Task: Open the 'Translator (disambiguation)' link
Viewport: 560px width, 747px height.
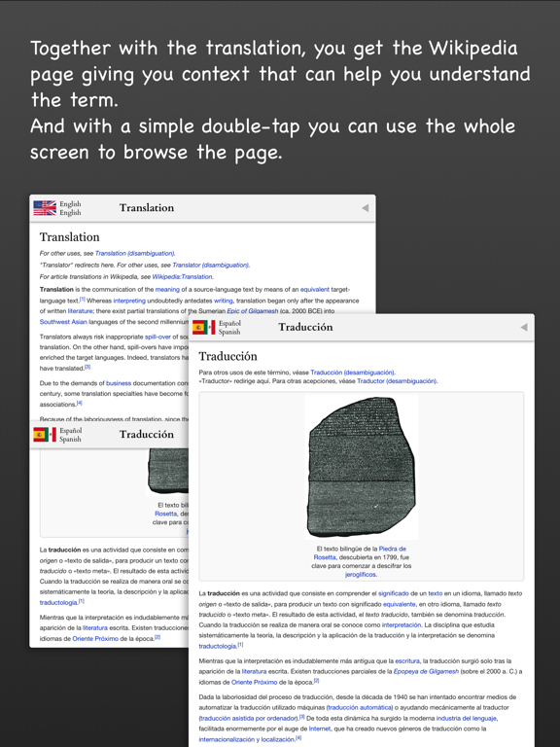Action: click(x=210, y=265)
